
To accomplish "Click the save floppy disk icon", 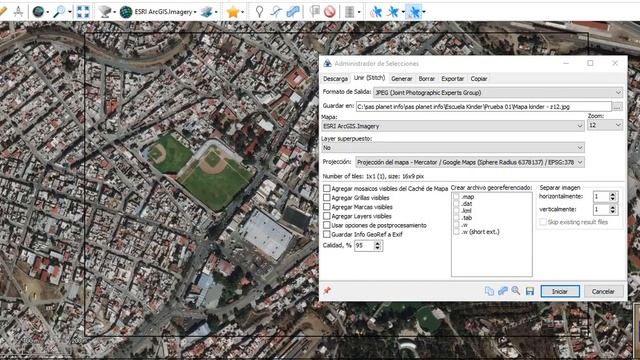I will click(530, 291).
